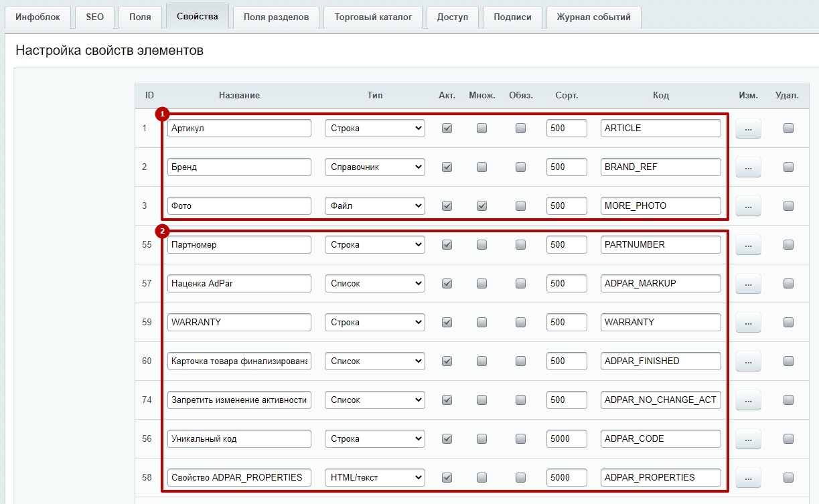Click sort field of Запретить изменение активности
Screen dimensions: 819x504
click(566, 400)
